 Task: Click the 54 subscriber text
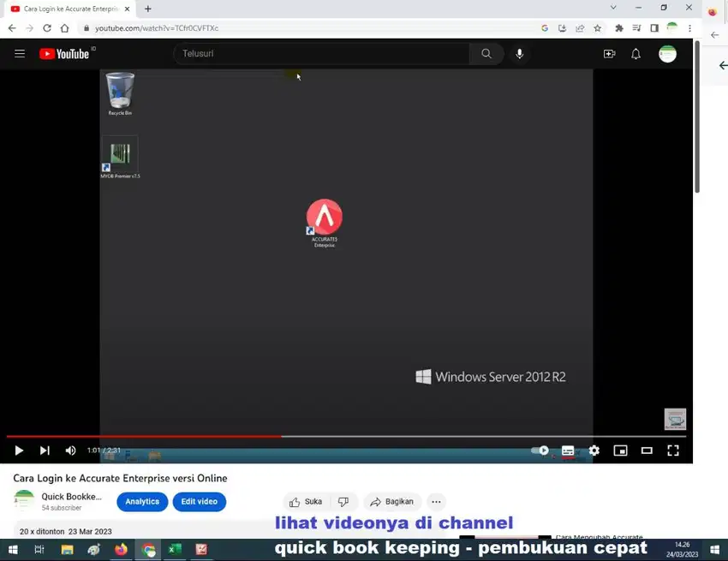pyautogui.click(x=62, y=508)
